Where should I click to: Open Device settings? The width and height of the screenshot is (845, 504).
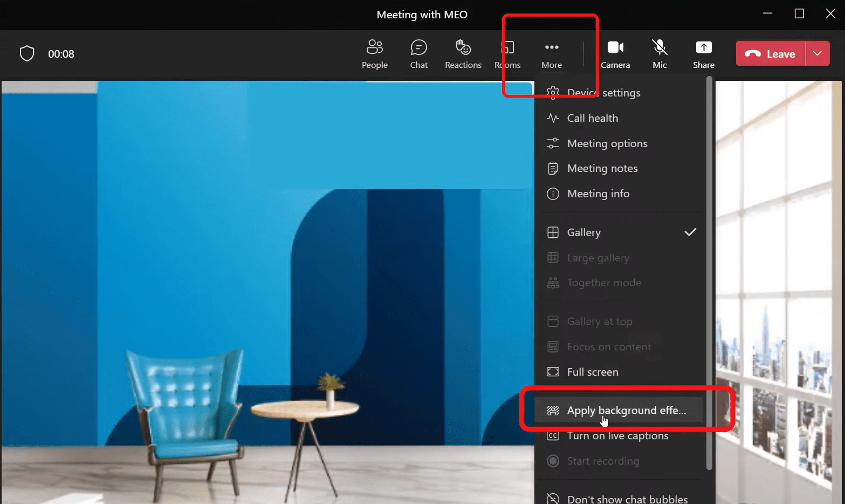pyautogui.click(x=620, y=93)
